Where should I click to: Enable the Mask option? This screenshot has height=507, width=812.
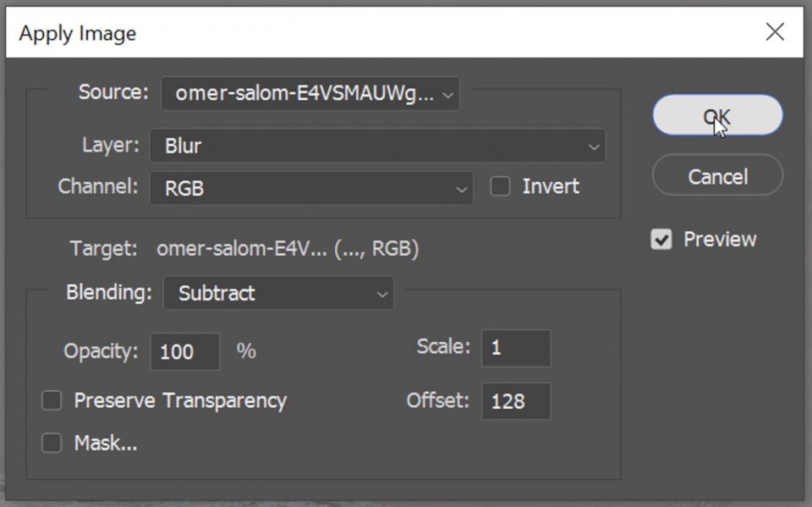click(51, 443)
